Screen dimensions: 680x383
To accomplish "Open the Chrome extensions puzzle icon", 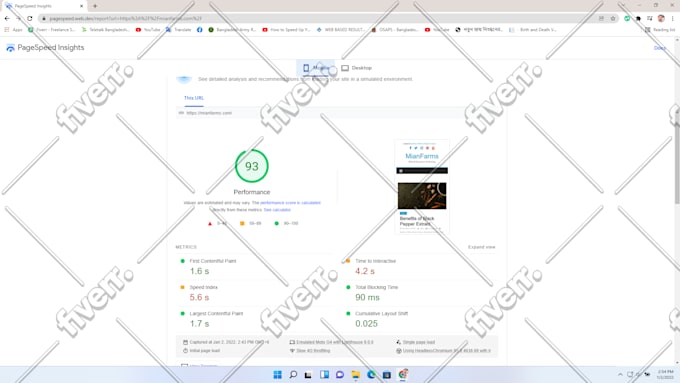I will tap(638, 19).
